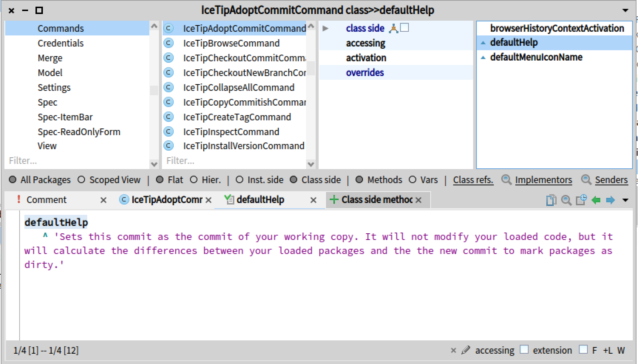
Task: Switch to the Comment tab
Action: coord(47,200)
